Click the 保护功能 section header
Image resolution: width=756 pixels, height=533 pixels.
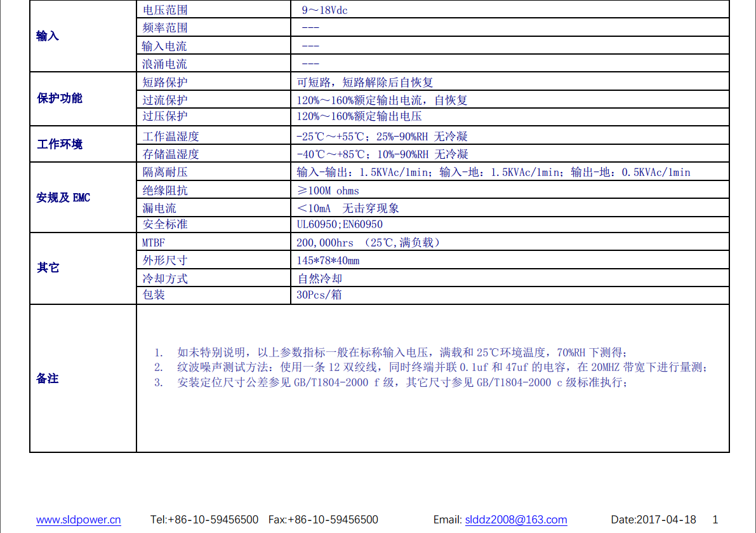click(x=60, y=98)
